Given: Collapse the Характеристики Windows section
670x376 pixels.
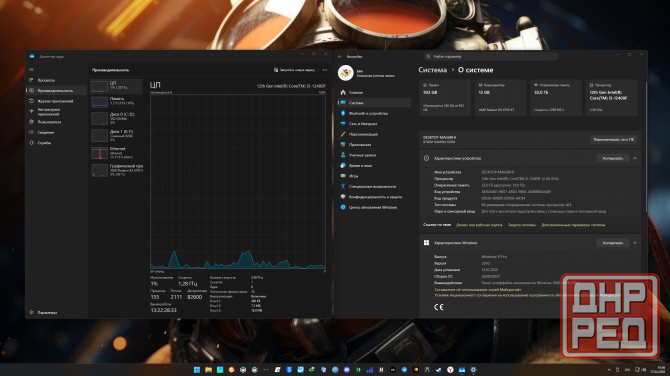Looking at the screenshot, I should click(635, 243).
